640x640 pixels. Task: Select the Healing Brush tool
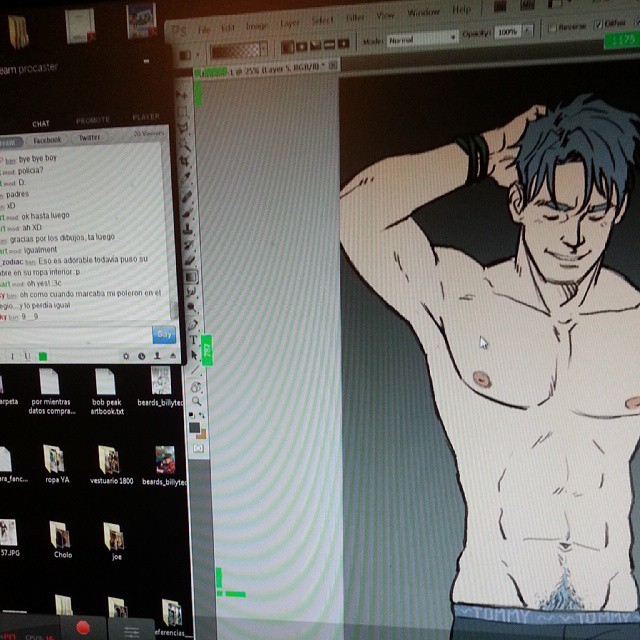click(186, 197)
